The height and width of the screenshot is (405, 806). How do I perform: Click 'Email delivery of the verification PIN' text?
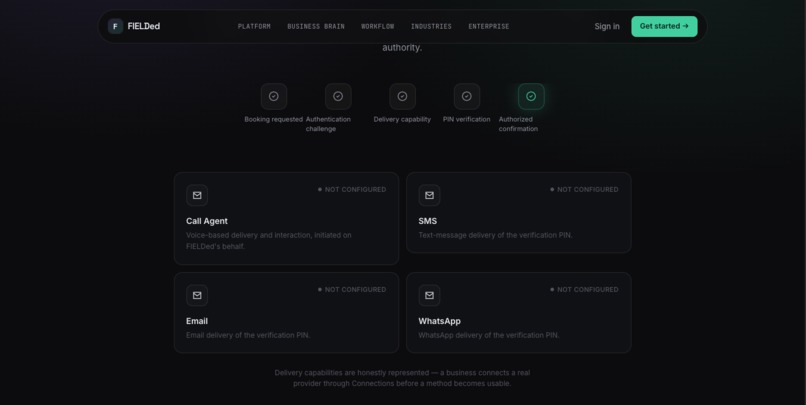point(248,335)
